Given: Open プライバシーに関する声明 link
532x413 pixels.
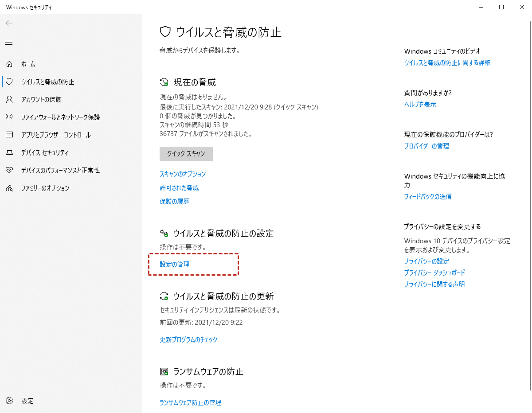Looking at the screenshot, I should click(x=434, y=284).
